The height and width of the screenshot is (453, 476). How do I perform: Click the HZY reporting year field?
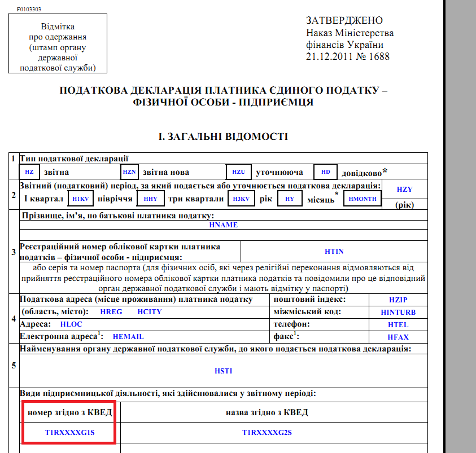[405, 189]
